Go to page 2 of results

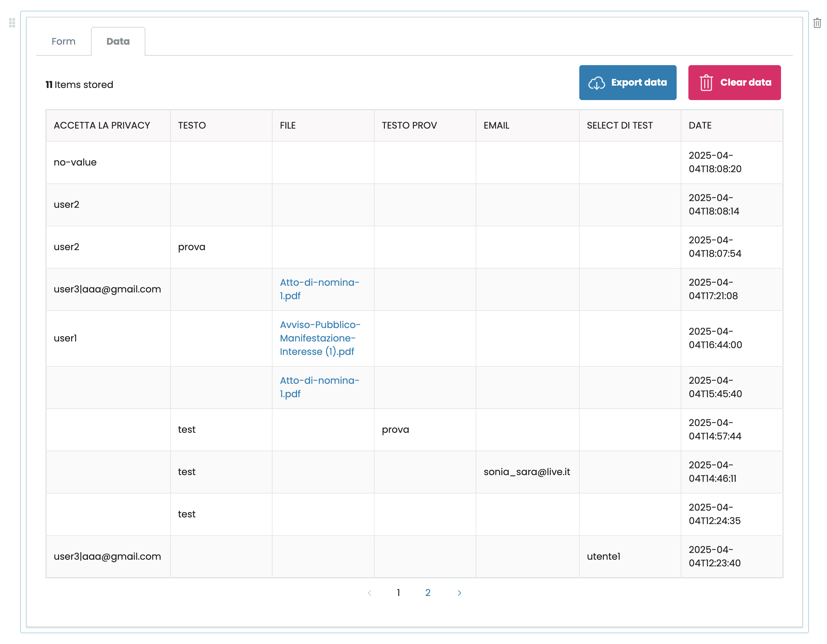pyautogui.click(x=428, y=593)
